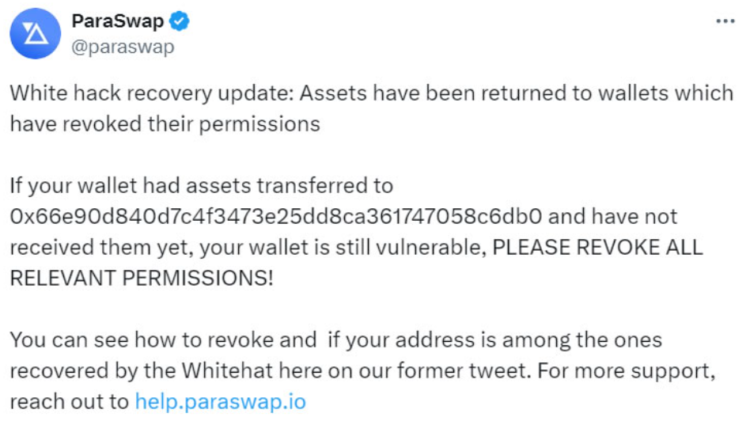Visit the help.paraswap.io link
Screen dimensions: 750x421
coord(220,402)
